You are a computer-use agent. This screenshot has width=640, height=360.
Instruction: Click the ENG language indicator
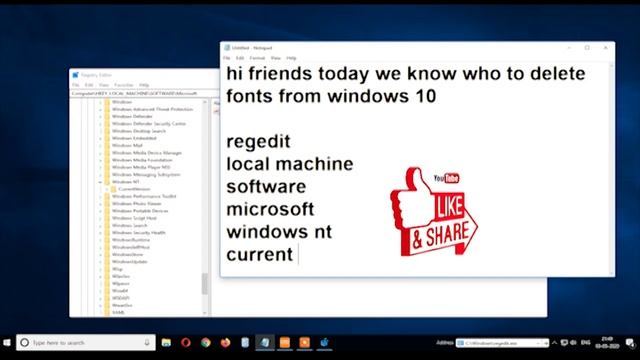pyautogui.click(x=586, y=342)
